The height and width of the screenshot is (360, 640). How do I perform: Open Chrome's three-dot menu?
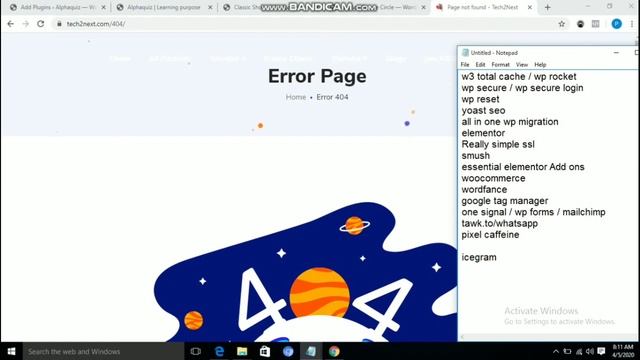tap(632, 24)
